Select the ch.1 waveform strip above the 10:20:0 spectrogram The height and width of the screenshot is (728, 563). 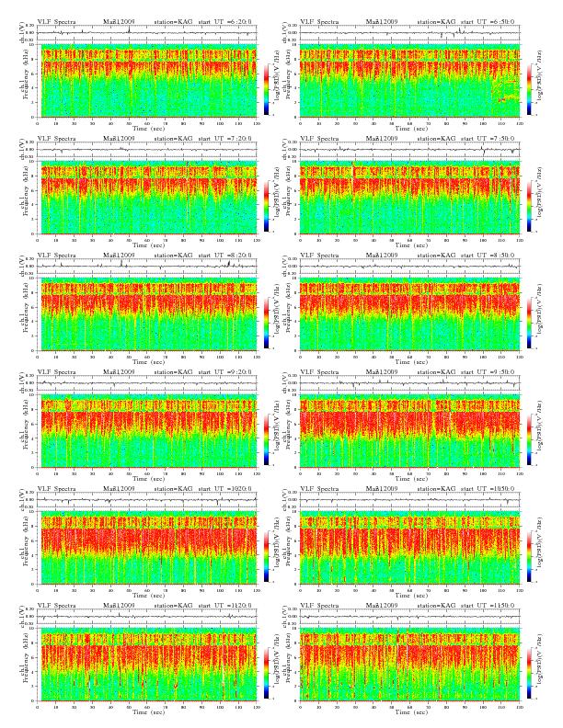(147, 500)
